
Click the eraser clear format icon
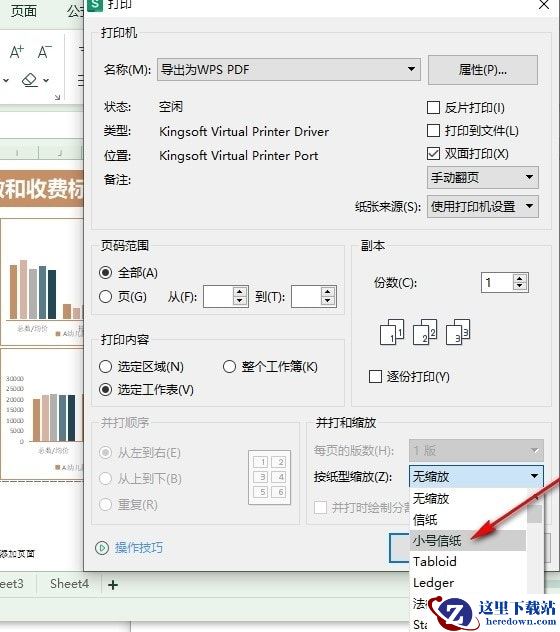coord(30,80)
